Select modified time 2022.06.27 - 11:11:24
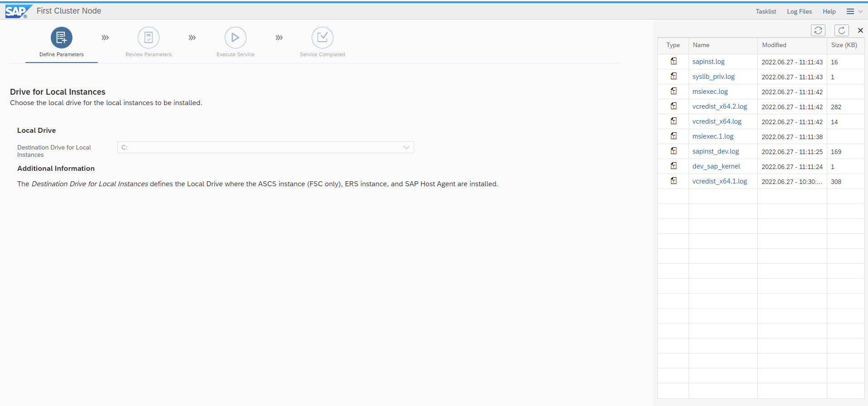868x406 pixels. coord(792,167)
